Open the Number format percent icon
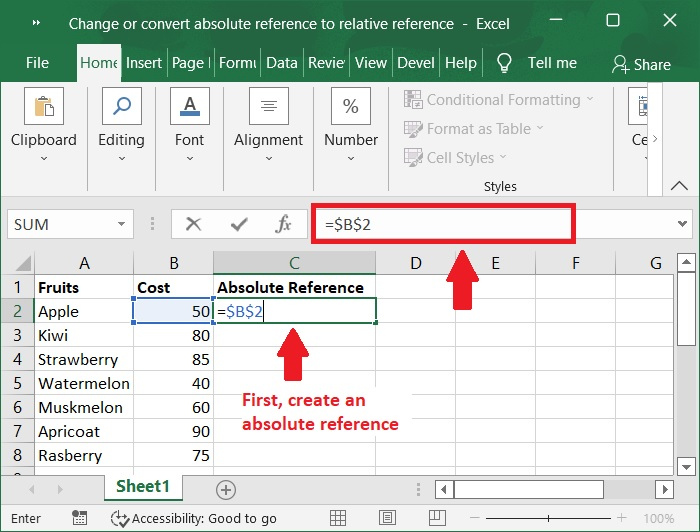 pos(351,107)
